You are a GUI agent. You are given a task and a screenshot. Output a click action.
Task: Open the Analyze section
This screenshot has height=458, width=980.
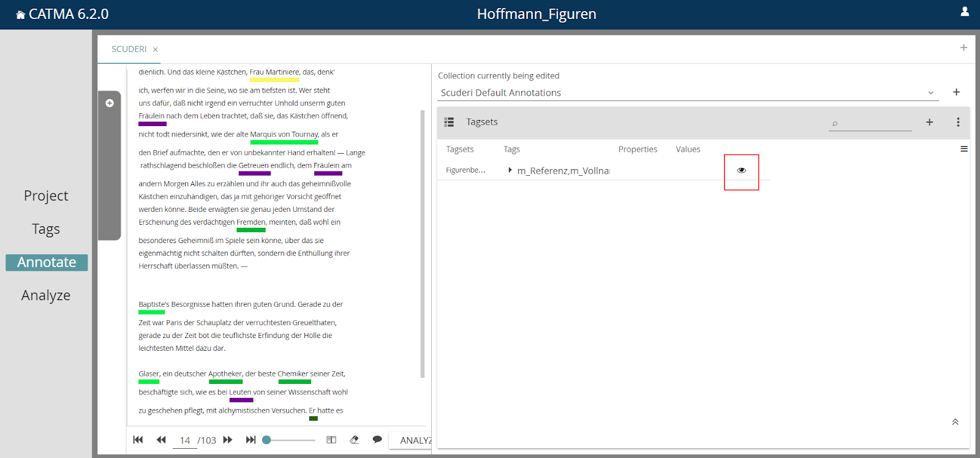(46, 295)
